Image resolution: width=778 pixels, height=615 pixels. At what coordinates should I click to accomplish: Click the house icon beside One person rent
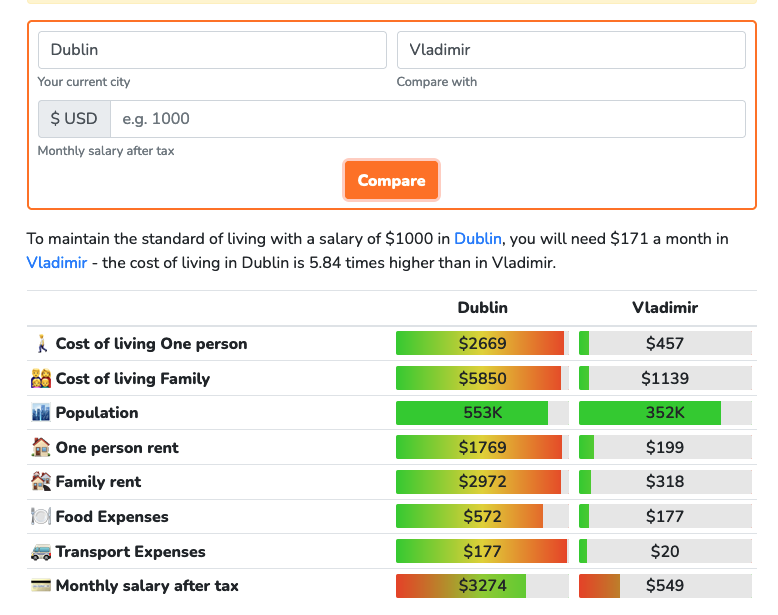41,448
